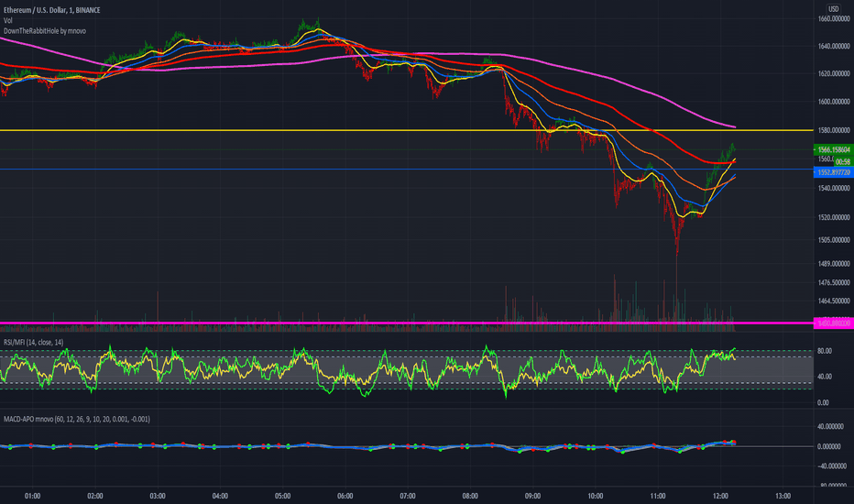The height and width of the screenshot is (504, 854).
Task: Click the 1505.000000 price axis label
Action: (834, 240)
